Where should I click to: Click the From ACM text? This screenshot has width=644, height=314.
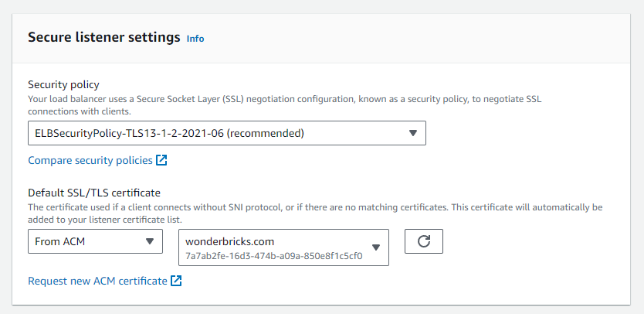coord(60,241)
